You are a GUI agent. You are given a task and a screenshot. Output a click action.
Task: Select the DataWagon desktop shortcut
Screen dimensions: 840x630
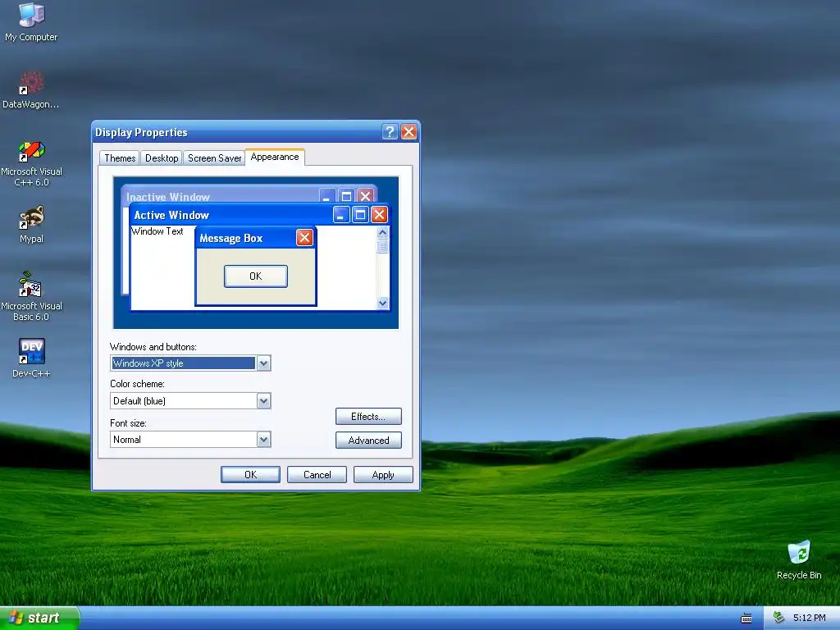coord(31,90)
